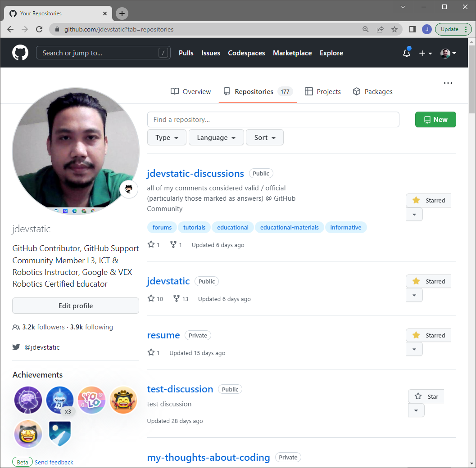Viewport: 476px width, 468px height.
Task: Open the notifications bell
Action: (x=406, y=53)
